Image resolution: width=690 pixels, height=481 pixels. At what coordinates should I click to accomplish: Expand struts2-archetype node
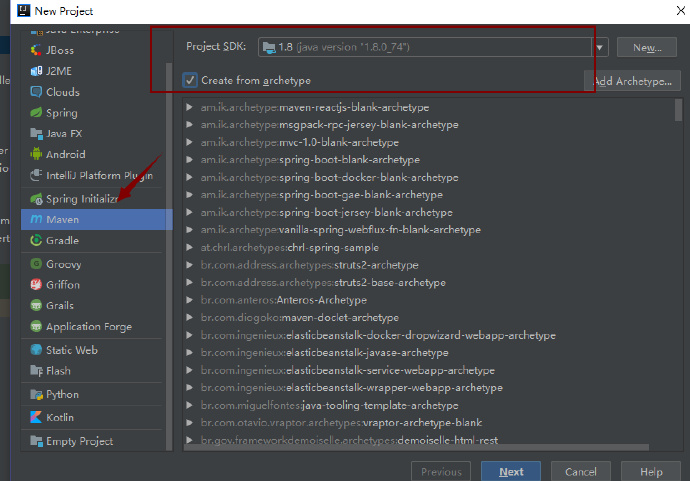pyautogui.click(x=189, y=265)
